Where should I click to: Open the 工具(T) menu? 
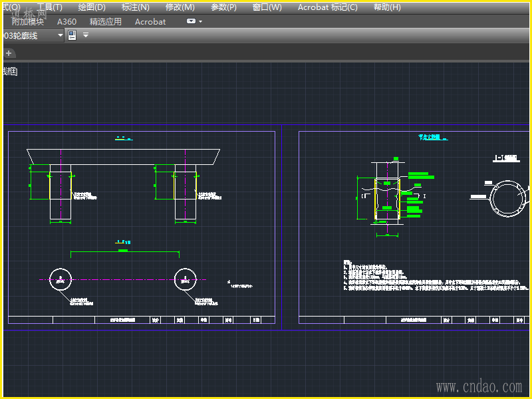click(49, 7)
